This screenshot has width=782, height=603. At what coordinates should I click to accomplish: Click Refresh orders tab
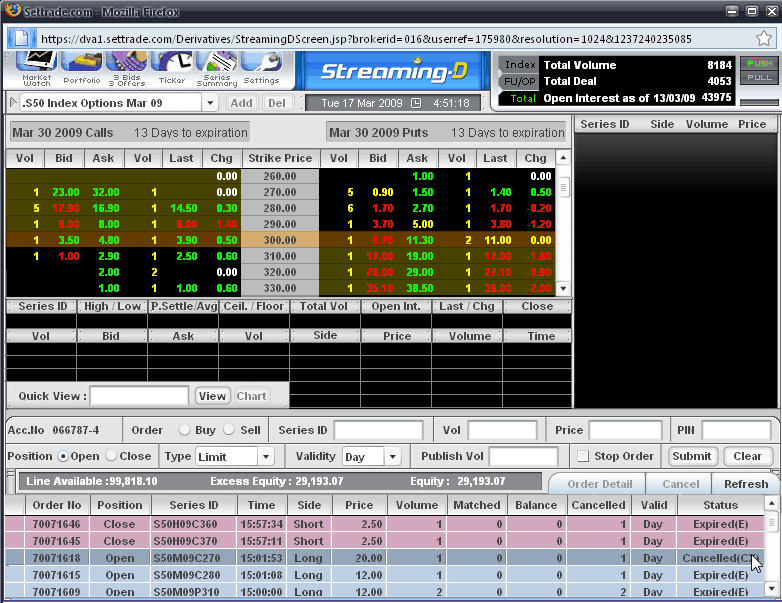pos(746,484)
